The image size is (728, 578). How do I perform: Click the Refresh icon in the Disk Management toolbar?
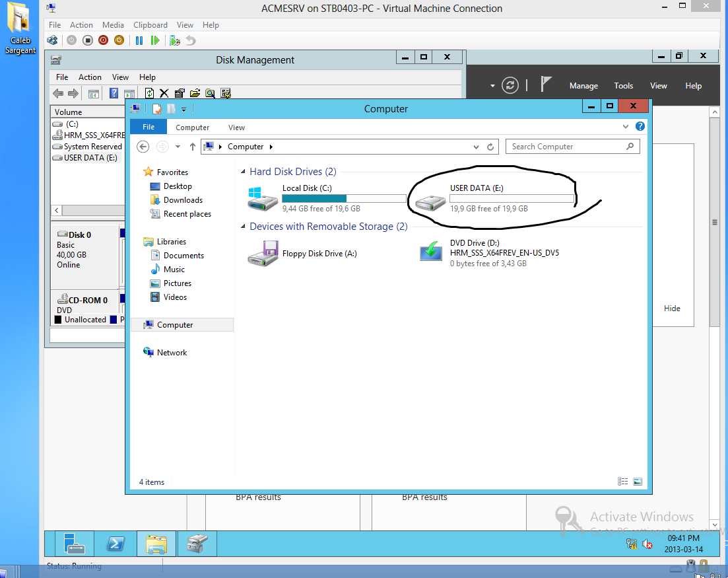(149, 93)
